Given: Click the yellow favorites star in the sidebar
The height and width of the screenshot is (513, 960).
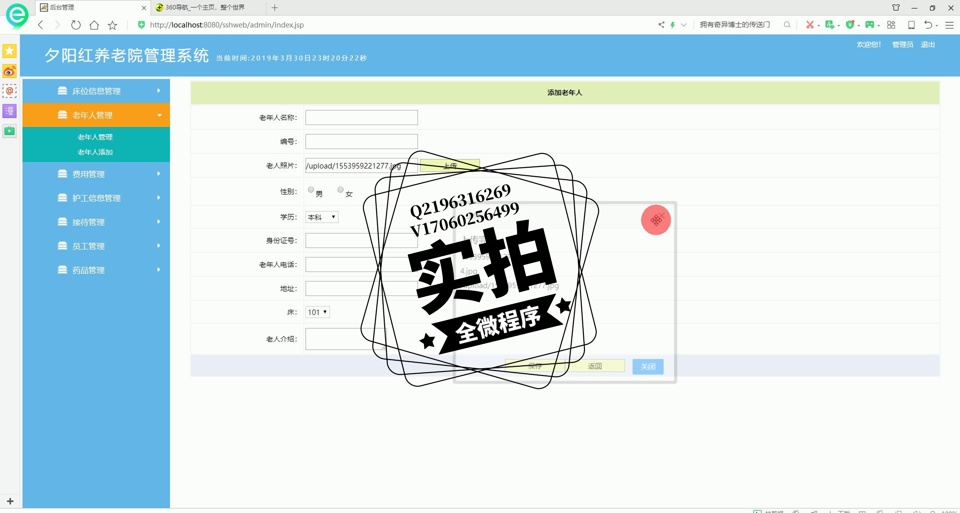Looking at the screenshot, I should click(9, 51).
